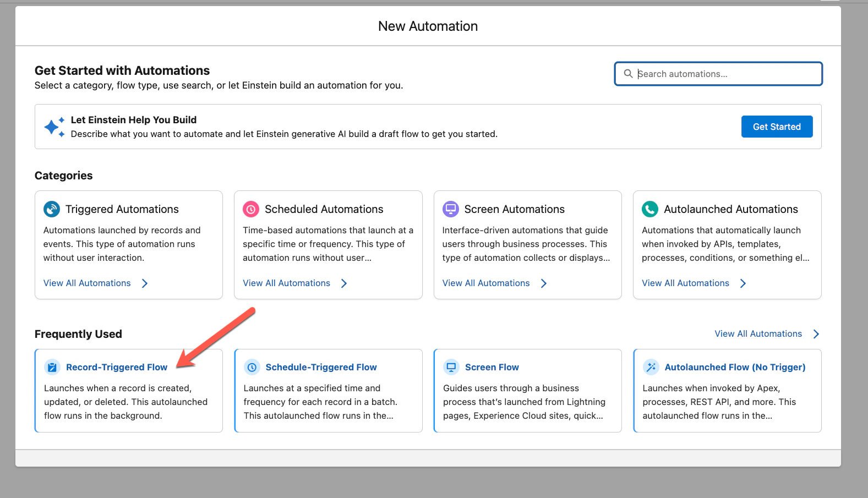Click the Screen Flow monitor icon
868x498 pixels.
[x=451, y=367]
